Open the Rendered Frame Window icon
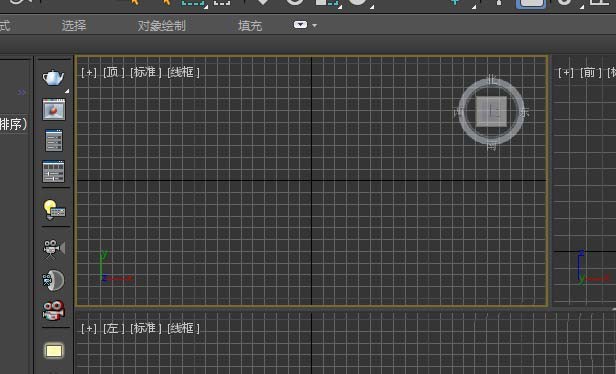This screenshot has height=374, width=616. tap(54, 109)
